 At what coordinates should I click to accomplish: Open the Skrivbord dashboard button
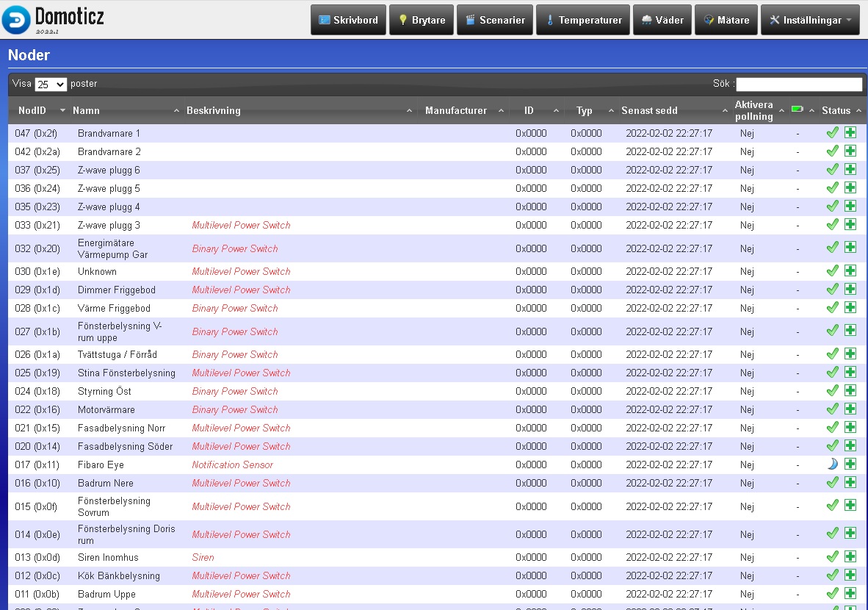pyautogui.click(x=348, y=21)
